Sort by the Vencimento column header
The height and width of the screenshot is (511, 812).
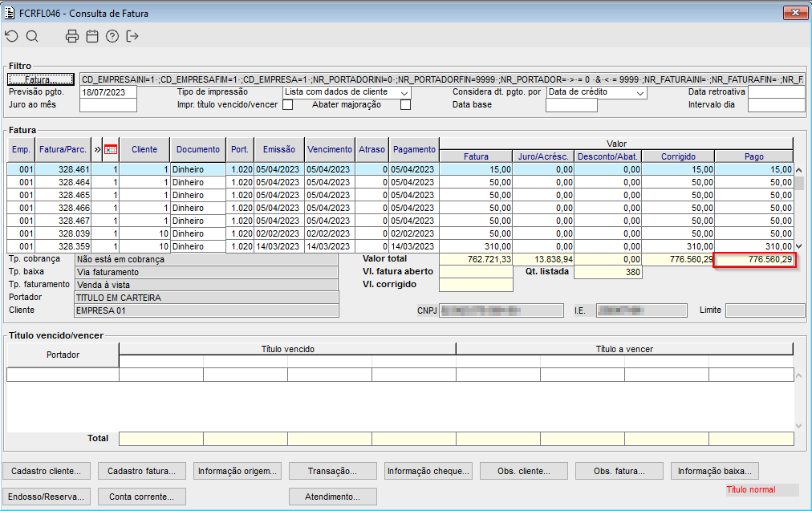[329, 149]
